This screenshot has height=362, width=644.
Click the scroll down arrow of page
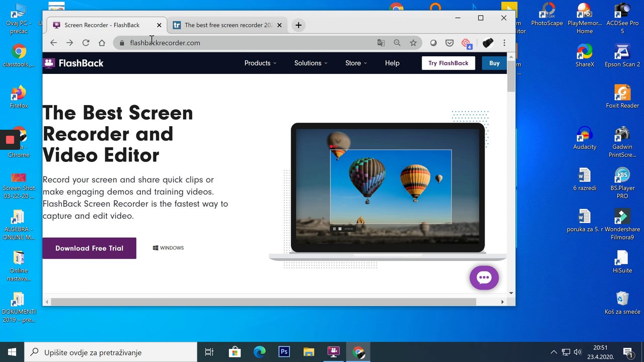pyautogui.click(x=511, y=293)
